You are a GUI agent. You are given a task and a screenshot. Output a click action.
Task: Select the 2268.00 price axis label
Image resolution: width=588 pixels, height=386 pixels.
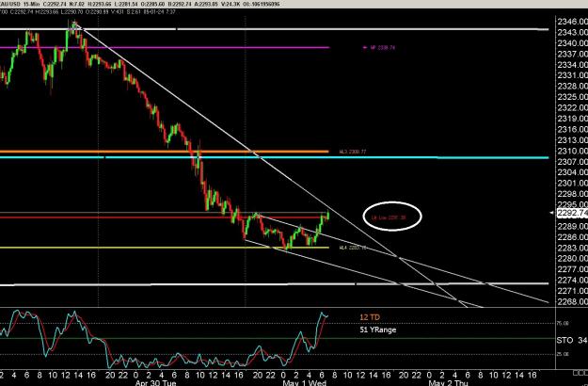pyautogui.click(x=573, y=301)
